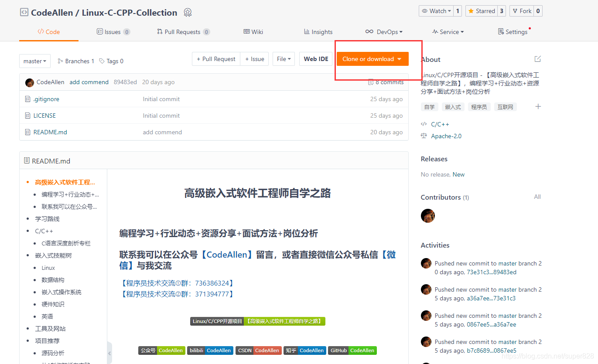The width and height of the screenshot is (598, 364).
Task: Jump to 嵌入式技能树 in outline
Action: [53, 255]
